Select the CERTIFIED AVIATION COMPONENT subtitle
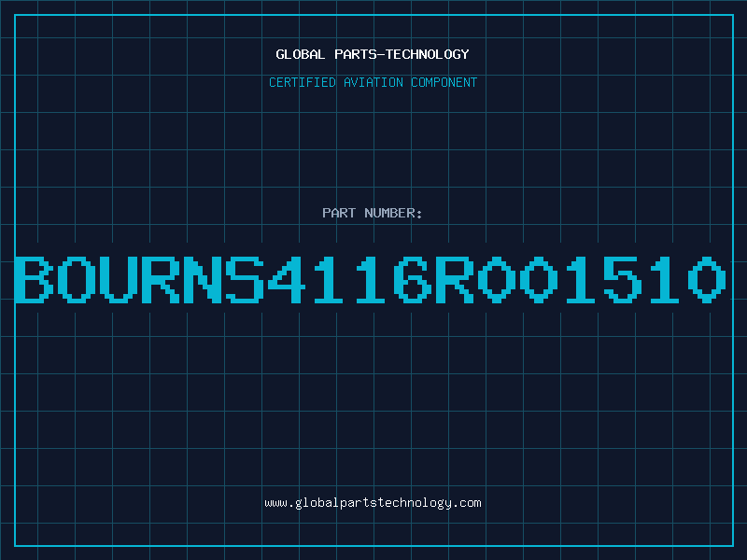Image resolution: width=747 pixels, height=560 pixels. [x=373, y=82]
